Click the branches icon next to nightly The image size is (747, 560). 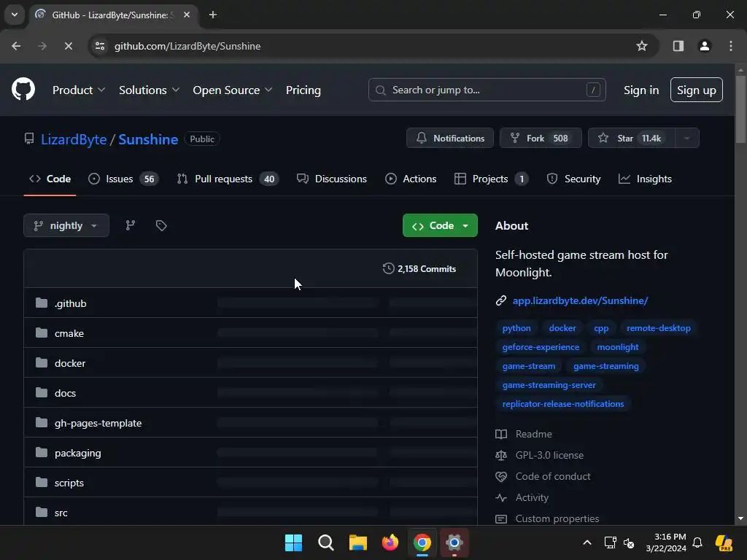[130, 225]
